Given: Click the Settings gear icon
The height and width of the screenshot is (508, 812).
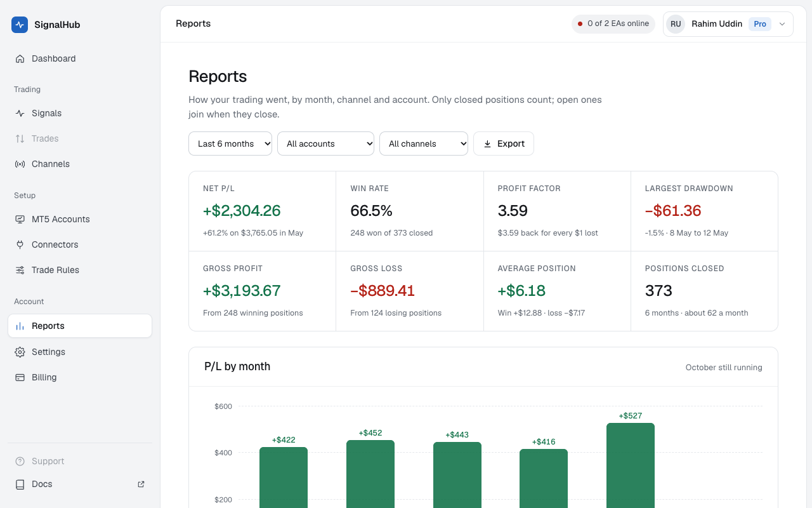Looking at the screenshot, I should point(20,352).
